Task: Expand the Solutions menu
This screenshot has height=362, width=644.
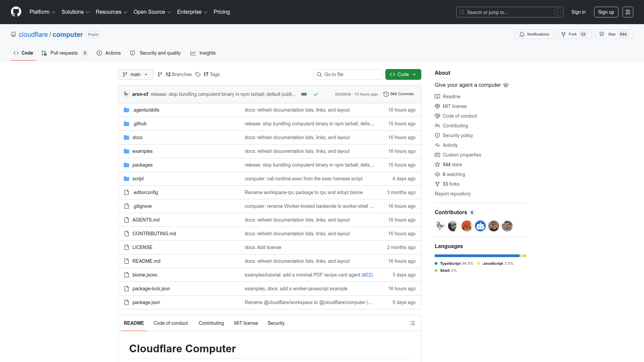Action: [75, 12]
